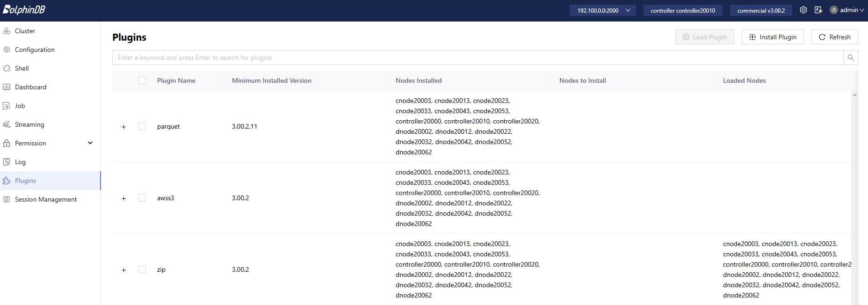Click the DolphinDB logo
Image resolution: width=868 pixels, height=305 pixels.
pos(24,10)
